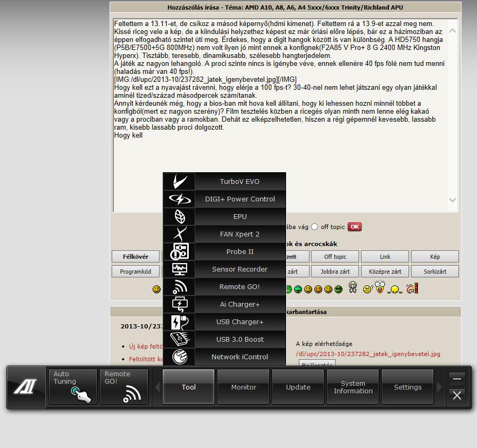Follow the 'Új kép feltö' link
Viewport: 477px width, 448px height.
(x=146, y=346)
